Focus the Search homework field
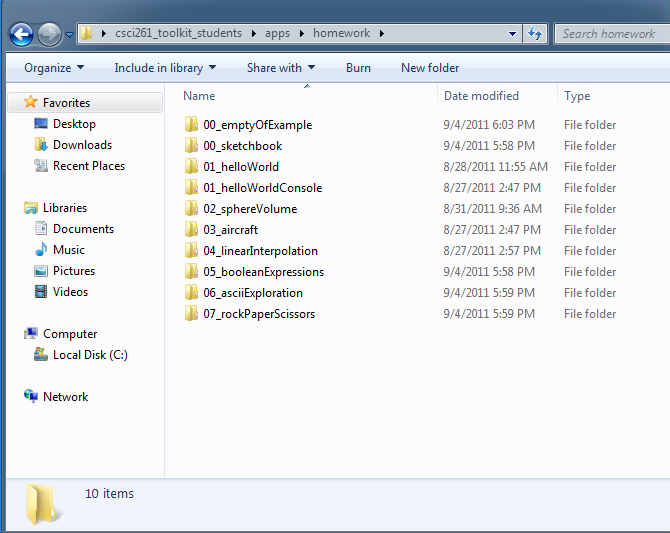Image resolution: width=670 pixels, height=533 pixels. [612, 34]
